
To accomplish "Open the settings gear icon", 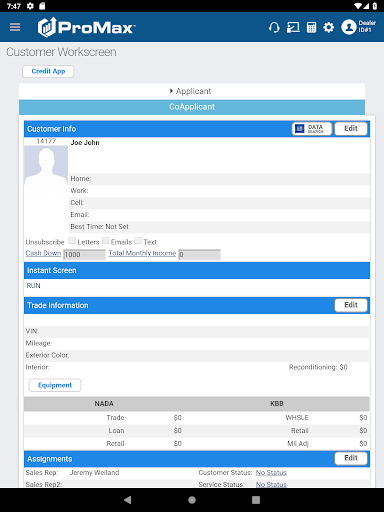I will click(329, 27).
